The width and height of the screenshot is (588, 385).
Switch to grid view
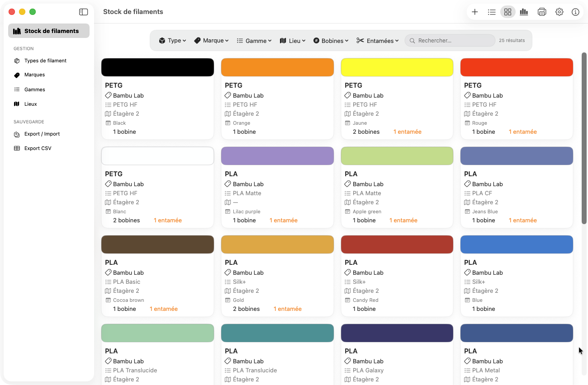[508, 12]
